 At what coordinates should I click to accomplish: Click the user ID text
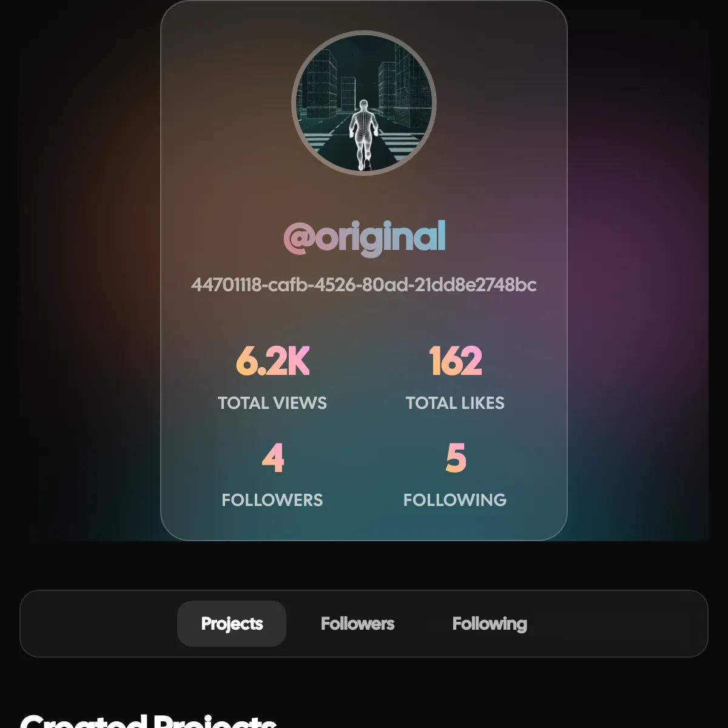[x=365, y=284]
